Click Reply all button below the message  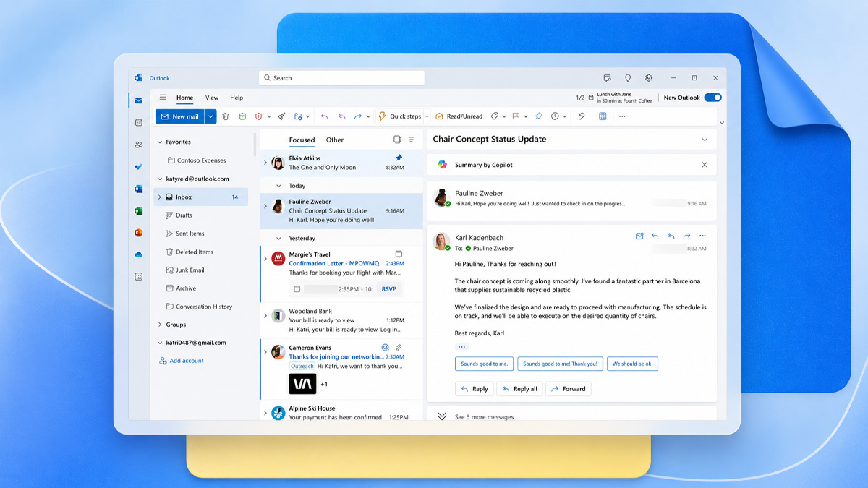point(519,389)
